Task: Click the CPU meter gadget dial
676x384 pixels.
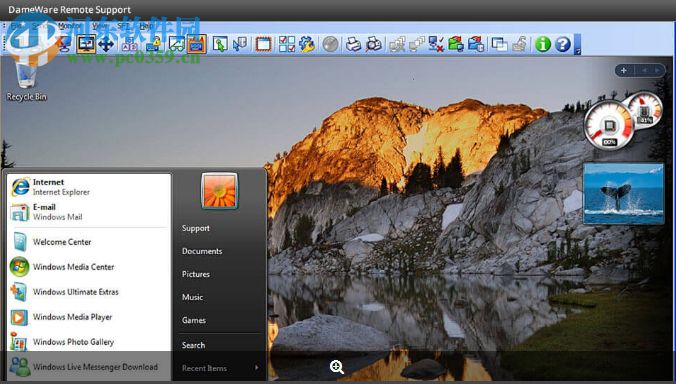Action: point(609,125)
